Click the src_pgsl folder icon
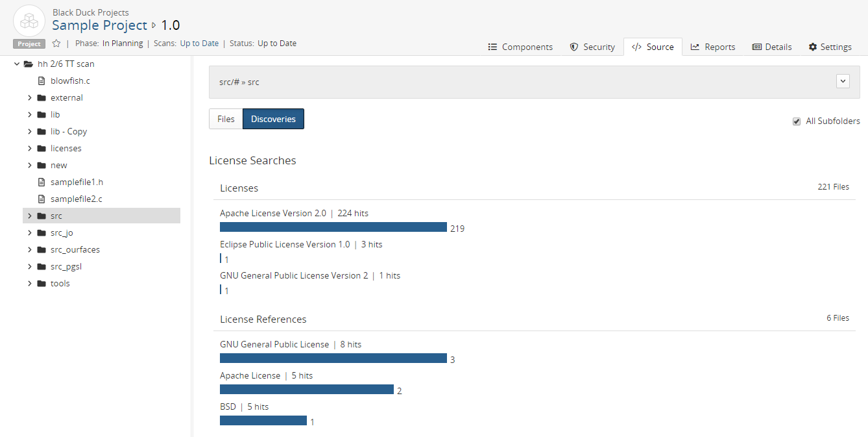The height and width of the screenshot is (437, 868). click(x=42, y=267)
